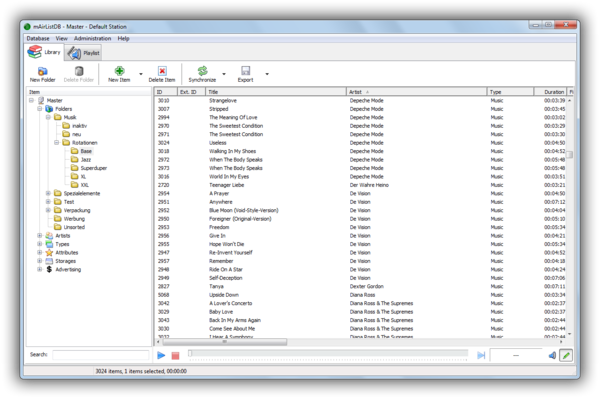Toggle the green pencil edit button

[566, 355]
